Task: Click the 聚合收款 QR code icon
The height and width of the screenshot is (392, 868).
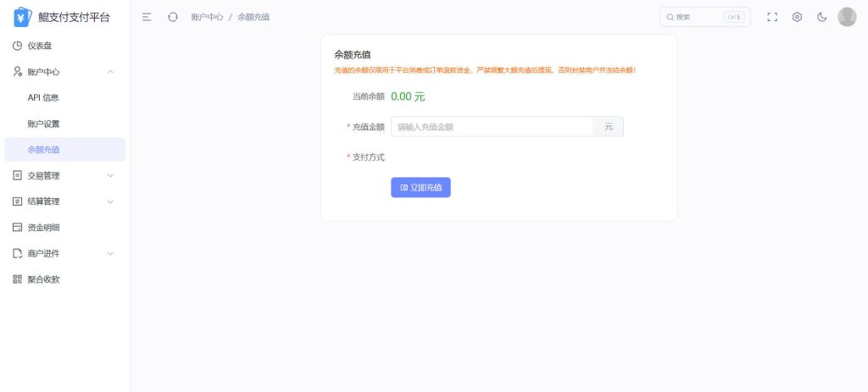Action: 17,279
